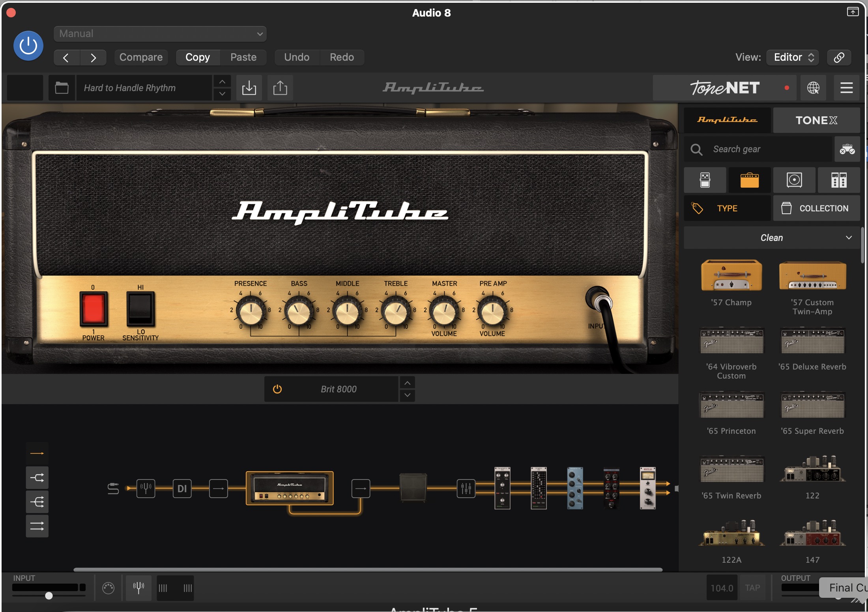
Task: Switch to the TONEX tab
Action: coord(816,120)
